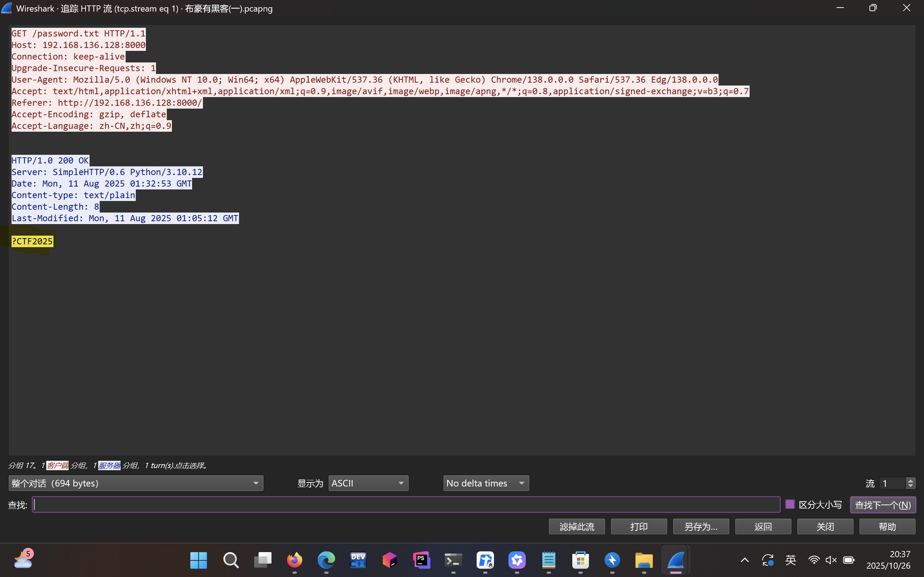This screenshot has width=924, height=577.
Task: Click the 返回 back button
Action: pyautogui.click(x=763, y=526)
